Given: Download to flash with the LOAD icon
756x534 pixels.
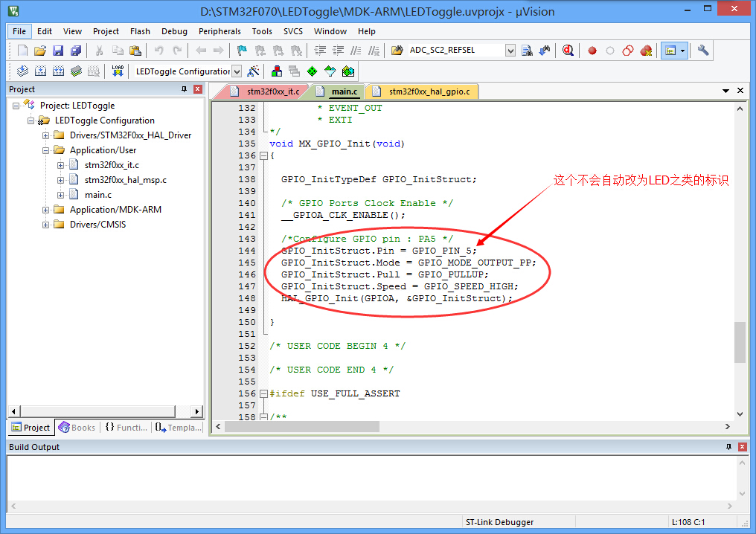Looking at the screenshot, I should [118, 72].
